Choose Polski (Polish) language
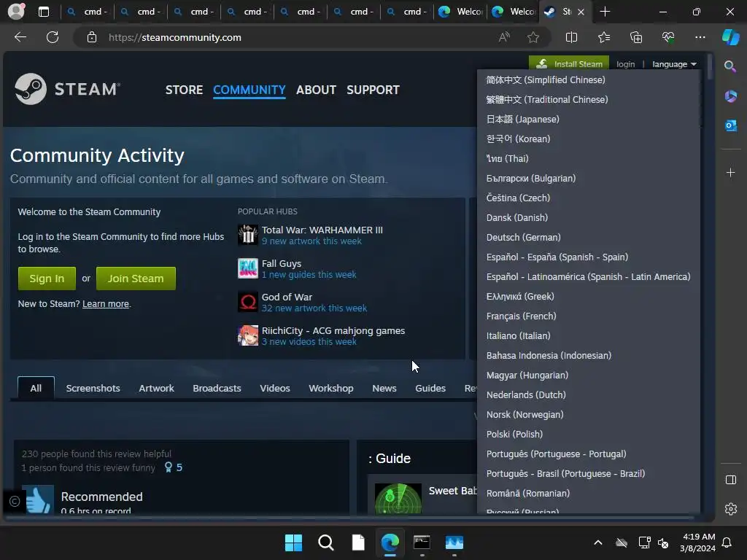Viewport: 747px width, 560px height. point(589,435)
